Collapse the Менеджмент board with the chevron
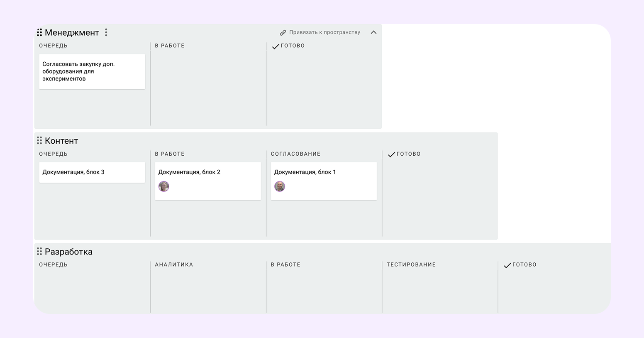The image size is (644, 338). 373,32
